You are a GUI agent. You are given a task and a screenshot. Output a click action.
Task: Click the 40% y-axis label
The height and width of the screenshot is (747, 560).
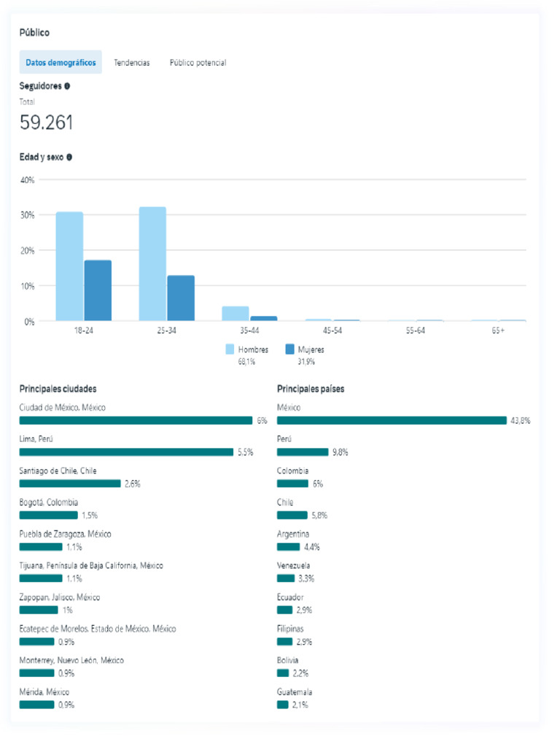pos(28,180)
